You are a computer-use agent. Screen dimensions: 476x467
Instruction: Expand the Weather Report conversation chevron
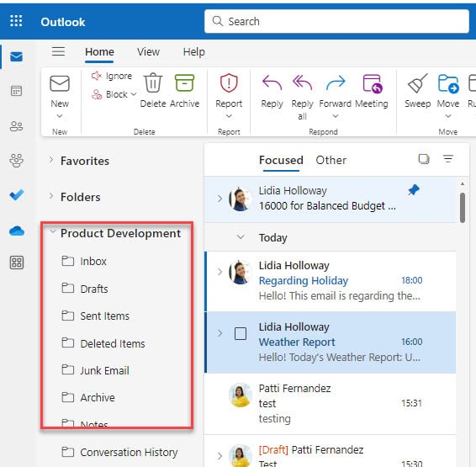coord(219,333)
